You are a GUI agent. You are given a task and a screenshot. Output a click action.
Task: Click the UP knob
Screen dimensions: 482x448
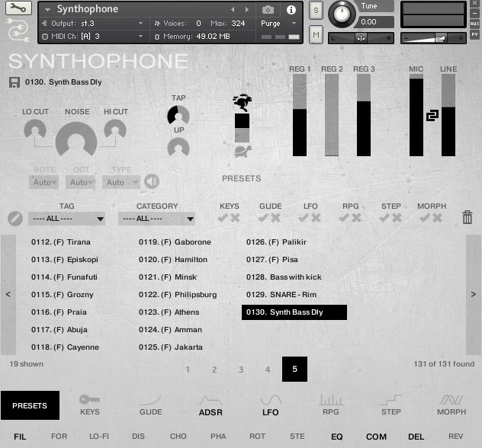click(x=178, y=147)
